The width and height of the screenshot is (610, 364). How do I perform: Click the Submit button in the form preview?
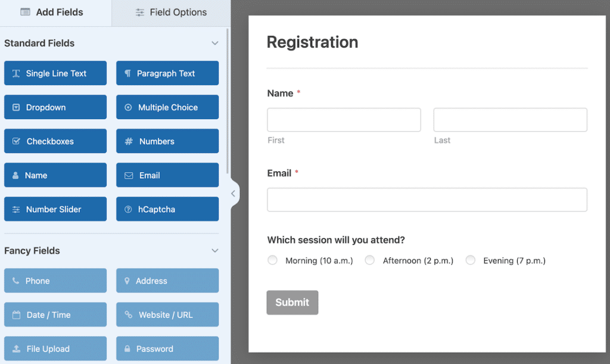(x=292, y=302)
